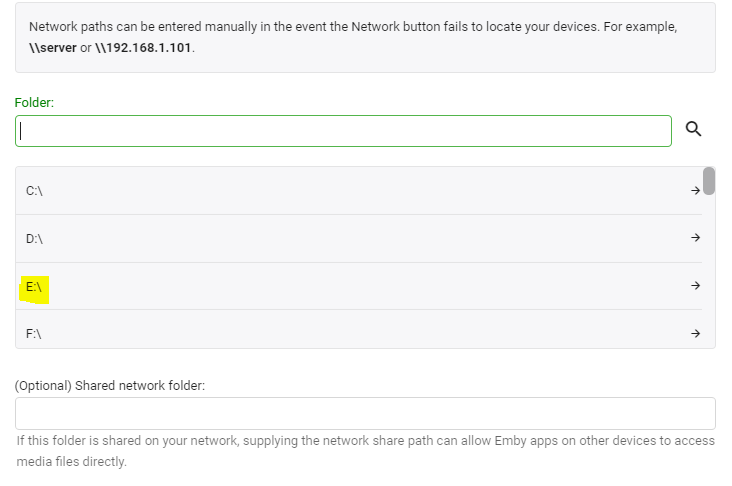Browse into the F:\ drive
732x486 pixels.
[x=34, y=334]
